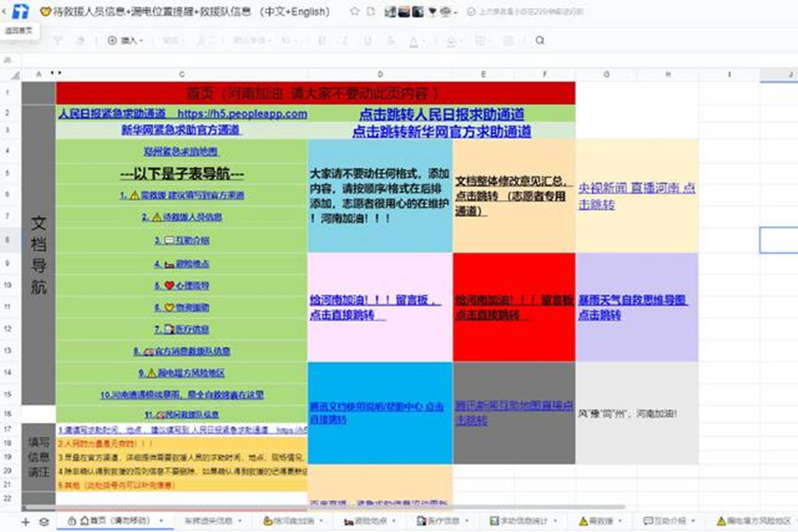Open the 5. 心理疏导 navigation link
Image resolution: width=798 pixels, height=532 pixels.
[182, 285]
